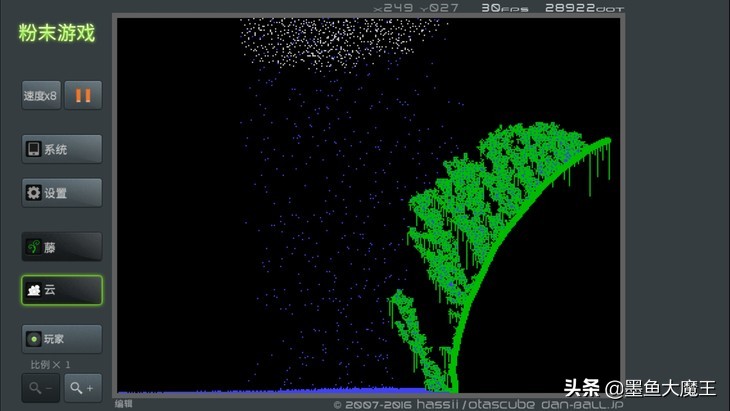The height and width of the screenshot is (411, 730).
Task: Pause the simulation with the orange pause button
Action: point(84,96)
